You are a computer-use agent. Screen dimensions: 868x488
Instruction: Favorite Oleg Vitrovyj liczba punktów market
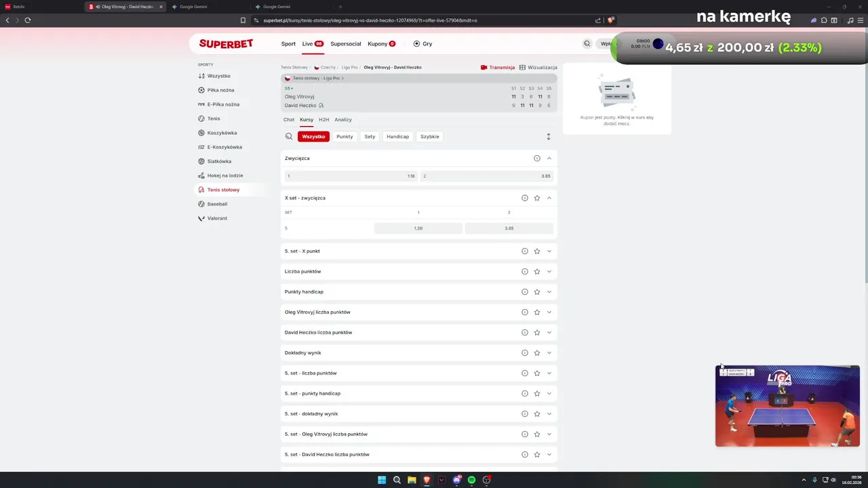point(537,312)
